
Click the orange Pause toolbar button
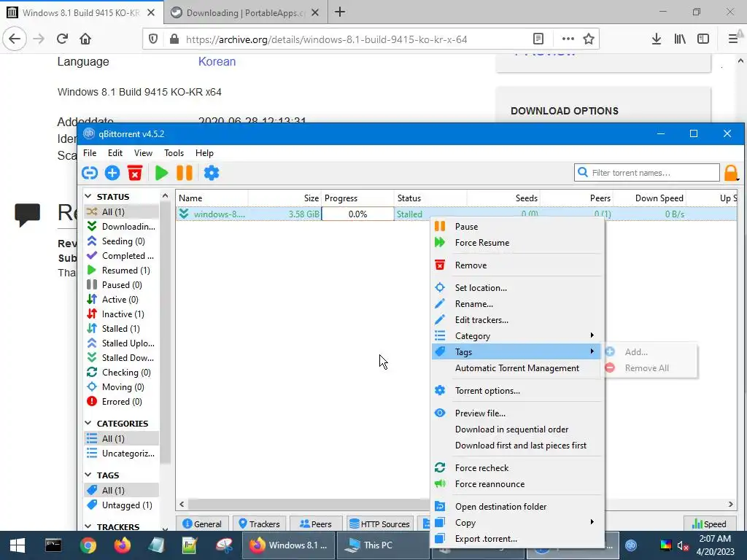coord(185,173)
